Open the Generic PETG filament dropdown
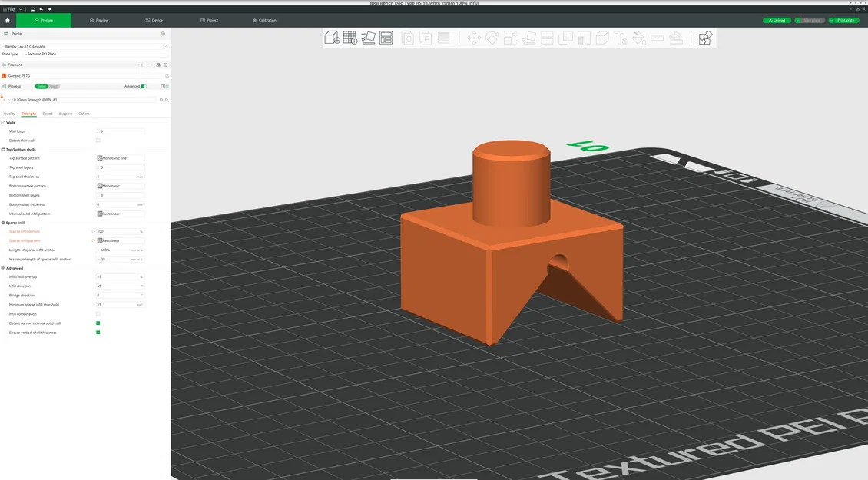 click(85, 76)
